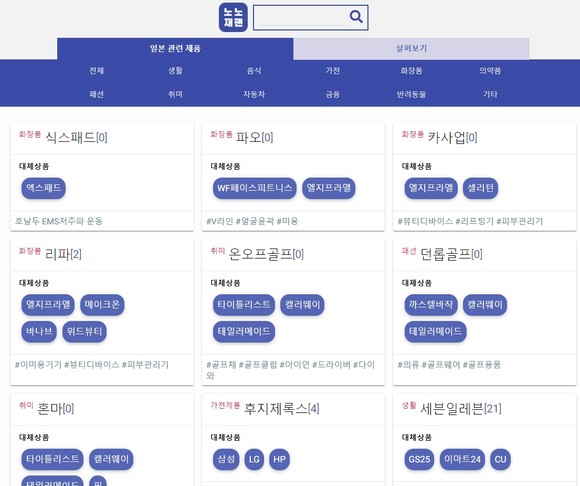
Task: Click the 까스텔바작 alternative chip
Action: (431, 305)
